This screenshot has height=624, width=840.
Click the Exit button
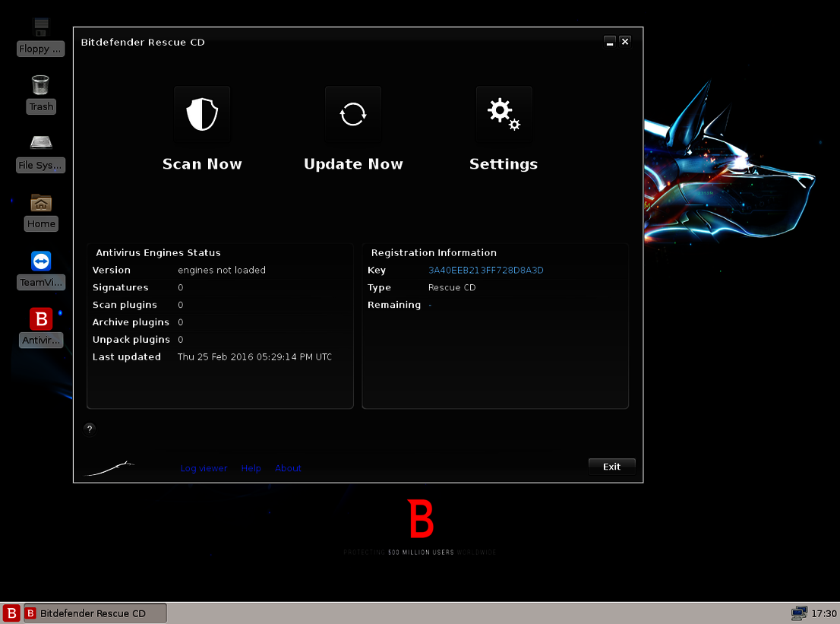tap(611, 466)
